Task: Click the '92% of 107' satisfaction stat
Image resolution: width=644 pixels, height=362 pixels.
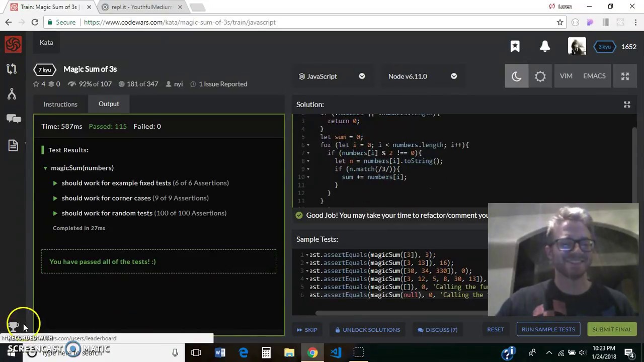Action: [90, 84]
